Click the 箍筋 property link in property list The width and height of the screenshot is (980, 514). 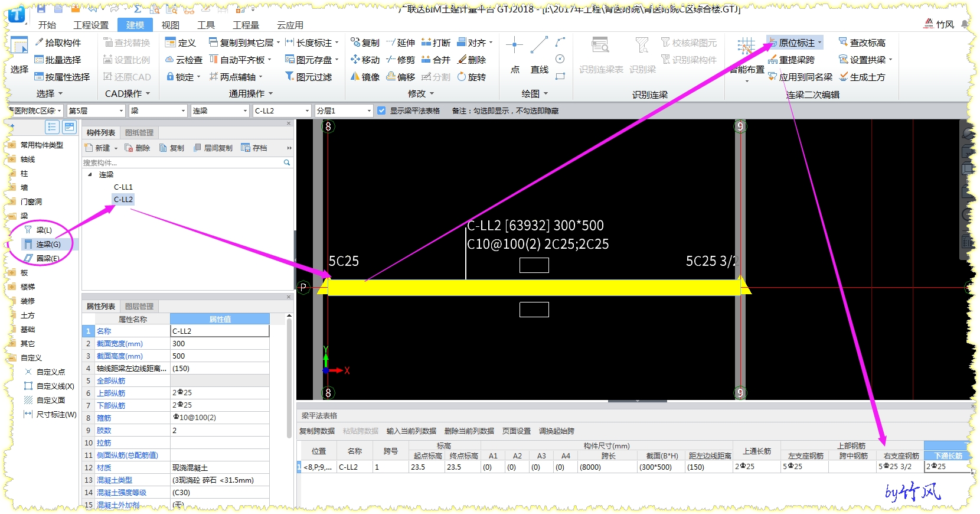(x=103, y=418)
